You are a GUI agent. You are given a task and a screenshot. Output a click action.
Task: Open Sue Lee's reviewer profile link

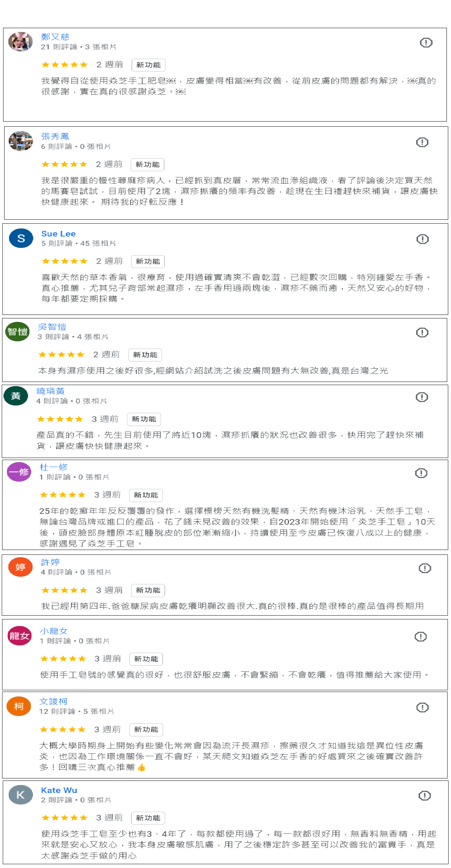pyautogui.click(x=58, y=234)
